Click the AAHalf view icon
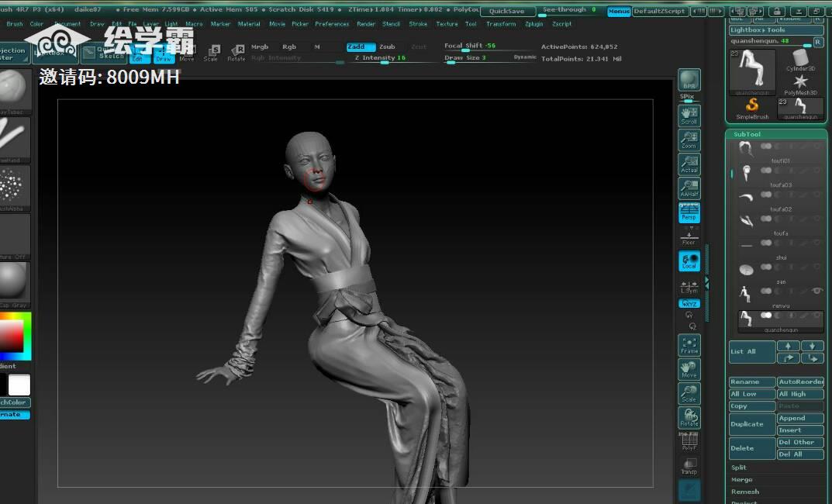Image resolution: width=832 pixels, height=504 pixels. coord(689,188)
